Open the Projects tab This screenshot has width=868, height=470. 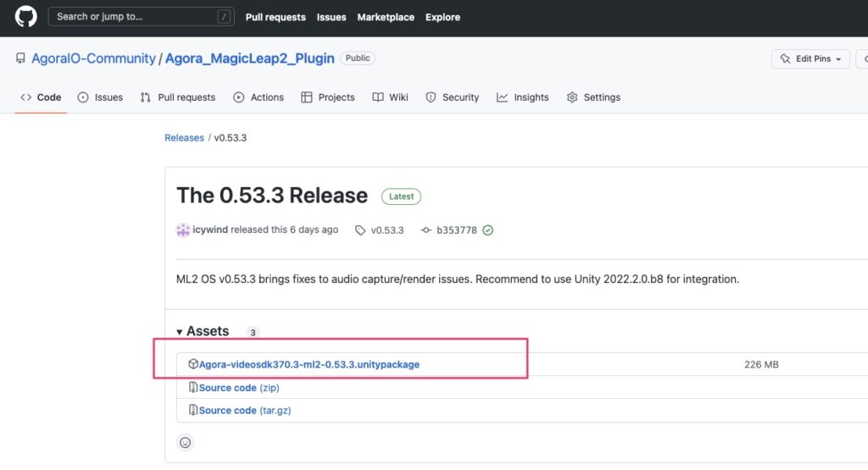coord(328,97)
